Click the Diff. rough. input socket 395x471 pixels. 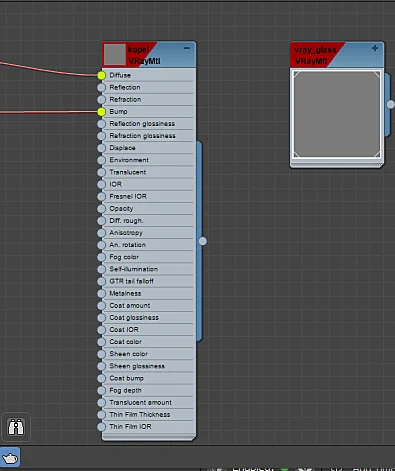102,221
